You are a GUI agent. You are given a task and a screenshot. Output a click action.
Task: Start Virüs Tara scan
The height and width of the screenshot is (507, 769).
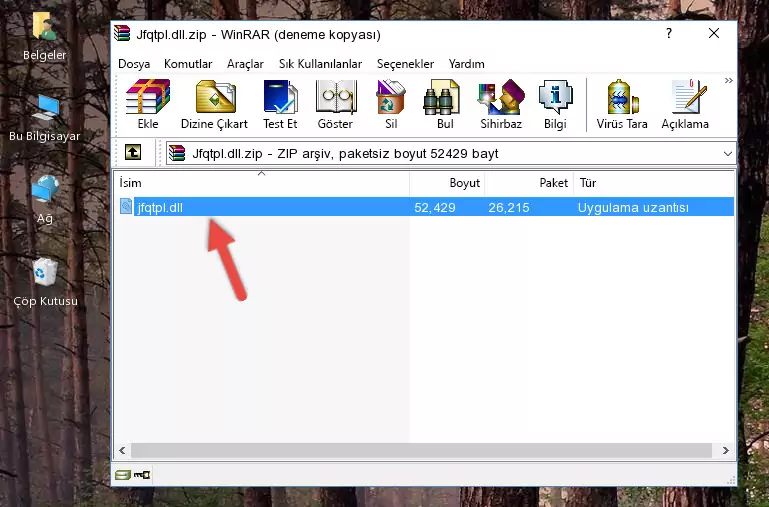coord(622,104)
